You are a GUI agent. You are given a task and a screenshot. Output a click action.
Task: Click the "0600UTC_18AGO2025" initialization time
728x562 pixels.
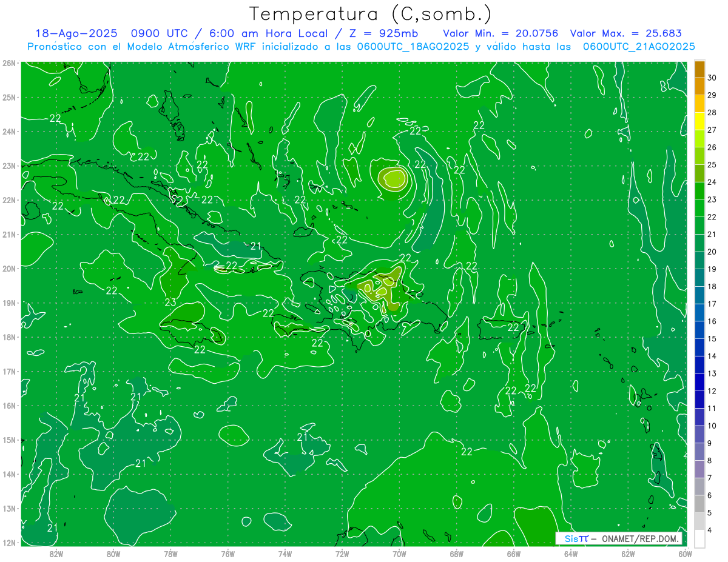413,47
